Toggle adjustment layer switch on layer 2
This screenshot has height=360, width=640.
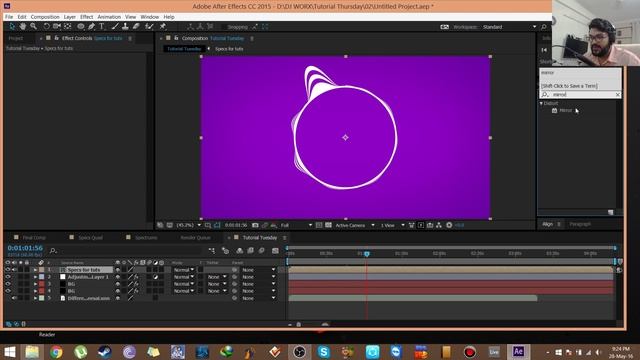[x=156, y=277]
